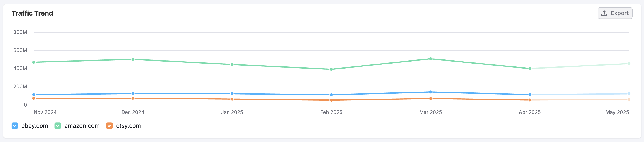Click ebay.com Dec 2024 data point
The height and width of the screenshot is (142, 644).
click(x=133, y=94)
